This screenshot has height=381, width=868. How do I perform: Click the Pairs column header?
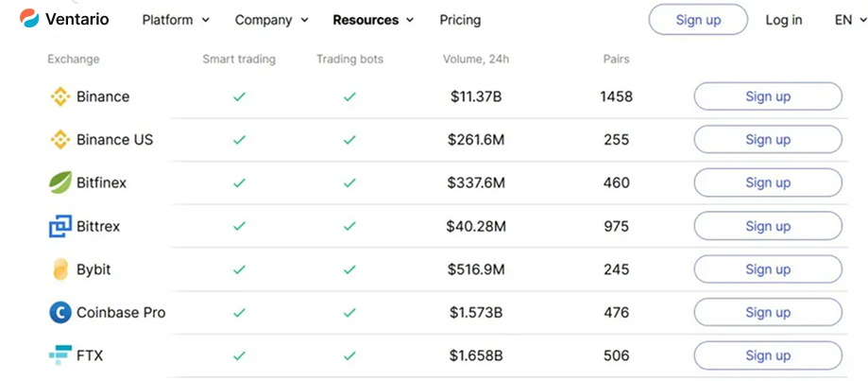click(x=616, y=59)
